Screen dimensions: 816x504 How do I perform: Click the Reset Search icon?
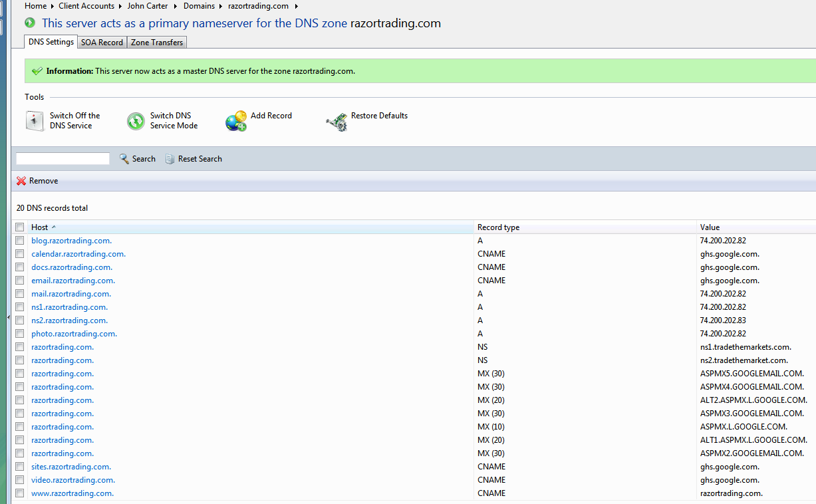click(x=170, y=158)
